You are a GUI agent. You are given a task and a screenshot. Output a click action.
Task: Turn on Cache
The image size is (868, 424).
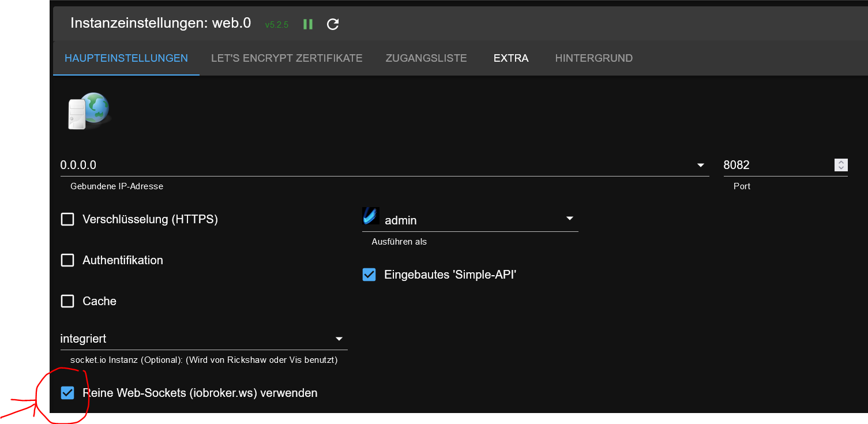(x=67, y=301)
